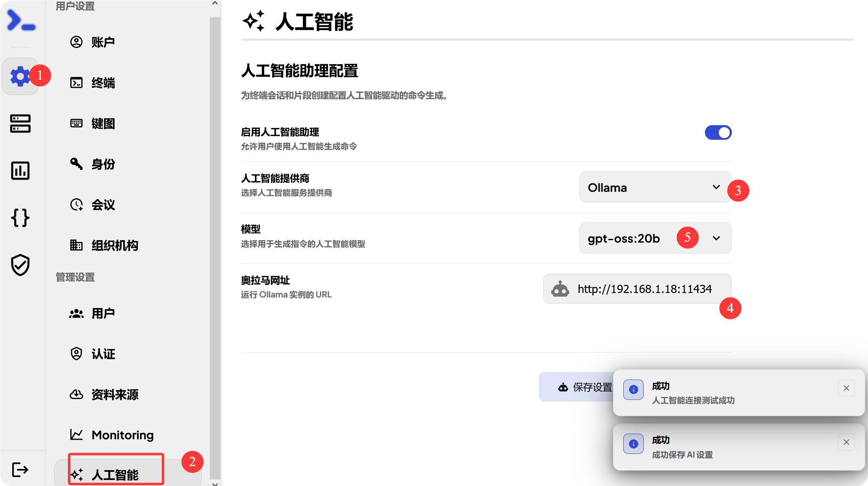
Task: Click the logout icon at sidebar bottom
Action: 20,469
